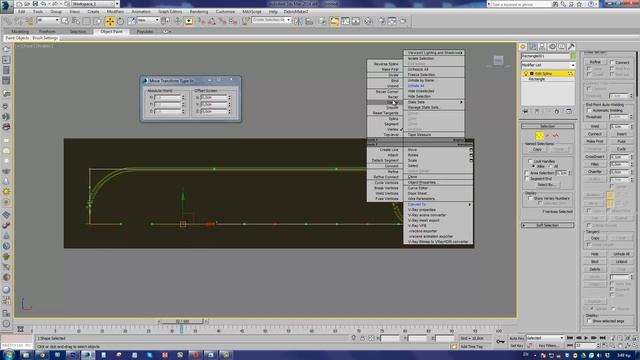The height and width of the screenshot is (360, 640).
Task: Click the object name field
Action: [x=545, y=56]
